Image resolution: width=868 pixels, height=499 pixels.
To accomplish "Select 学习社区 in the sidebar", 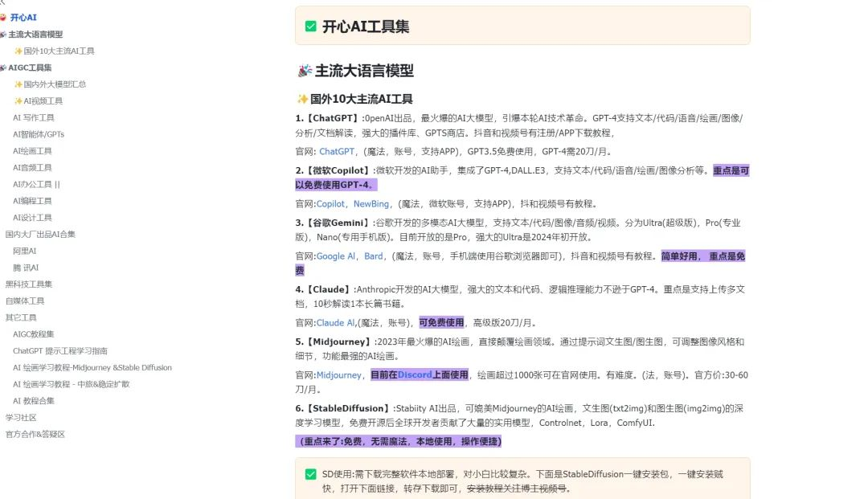I will tap(20, 417).
